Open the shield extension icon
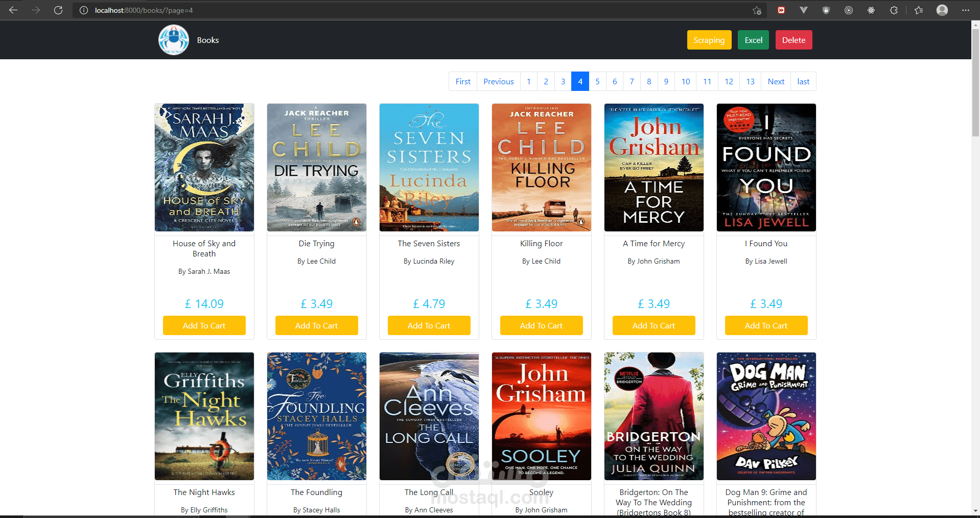The image size is (980, 518). point(826,10)
